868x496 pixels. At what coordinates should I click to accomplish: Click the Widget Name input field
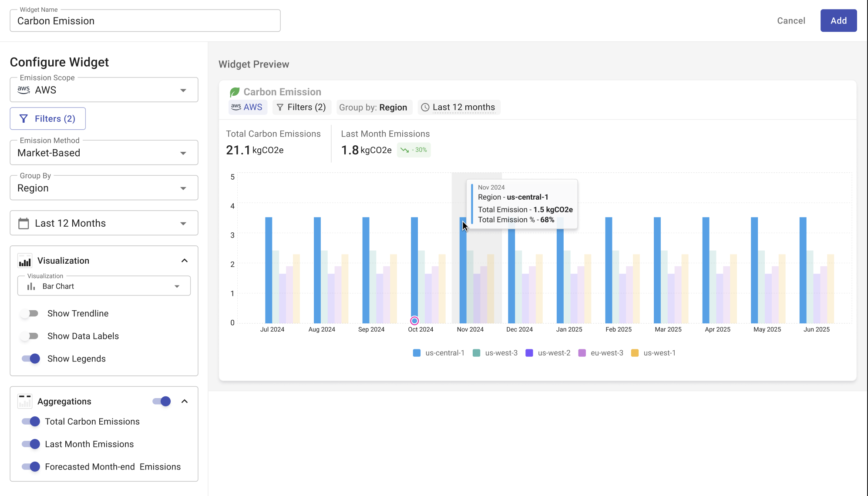click(145, 21)
